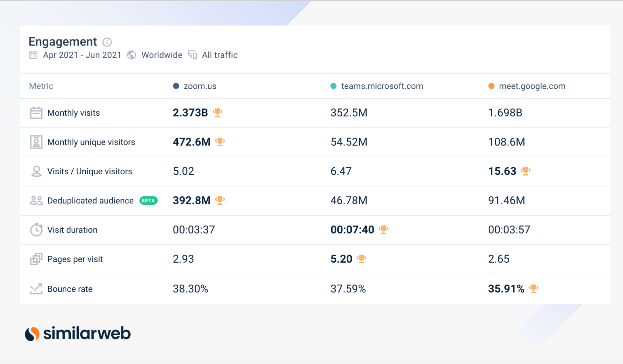Click the trophy next to 35.91%
The width and height of the screenshot is (623, 364).
534,288
